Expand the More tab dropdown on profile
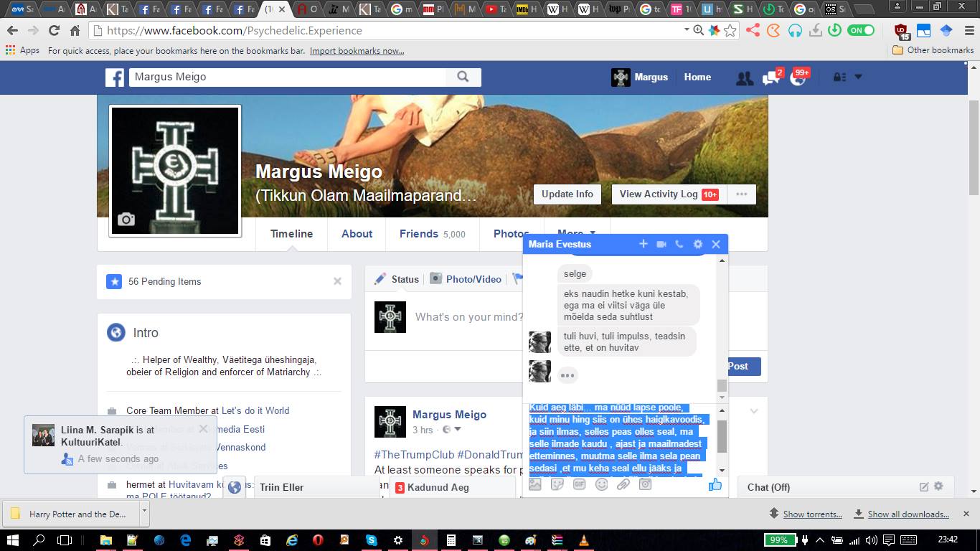This screenshot has width=980, height=551. 577,234
